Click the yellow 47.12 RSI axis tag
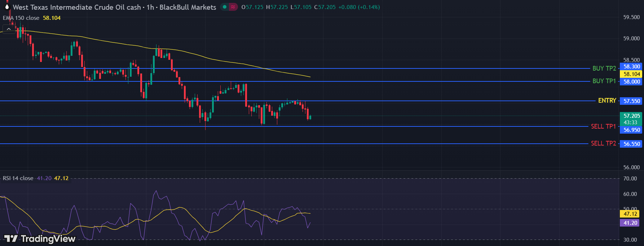This screenshot has width=644, height=246. click(630, 214)
